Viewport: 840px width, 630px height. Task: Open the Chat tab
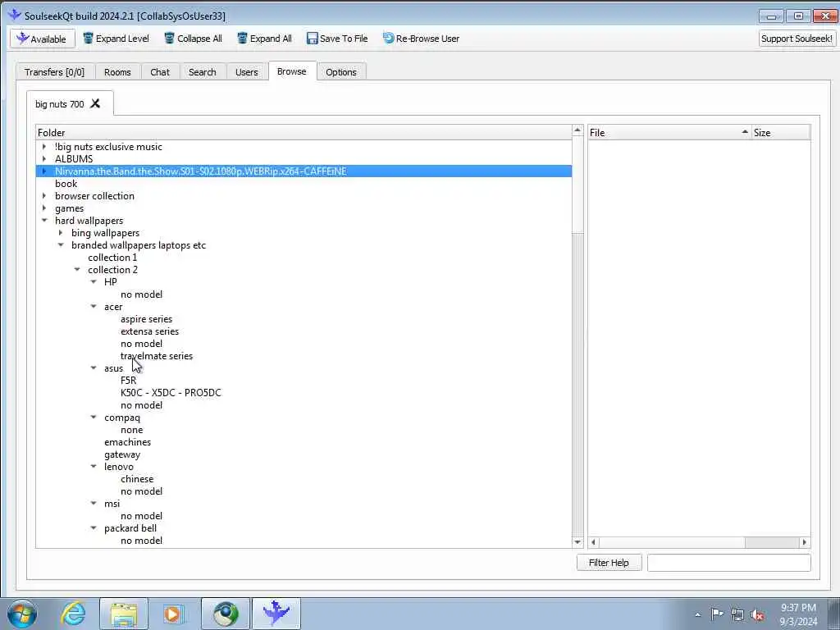[160, 72]
